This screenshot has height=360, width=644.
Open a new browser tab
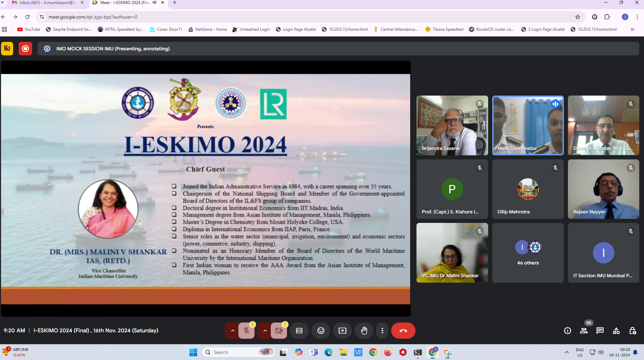[175, 3]
